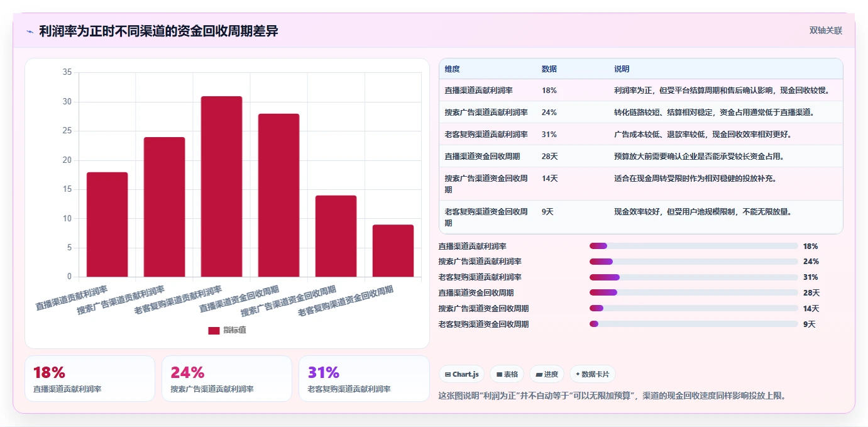Toggle the 指标值 legend swatch

click(214, 330)
